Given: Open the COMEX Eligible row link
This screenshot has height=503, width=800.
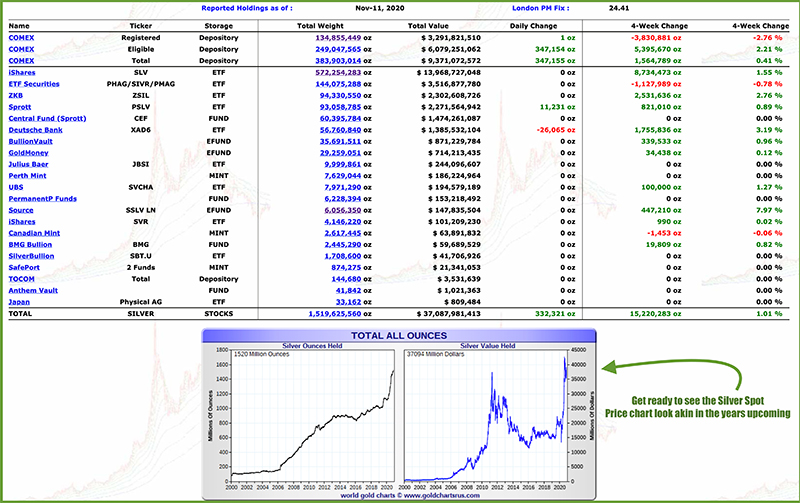Looking at the screenshot, I should tap(21, 49).
